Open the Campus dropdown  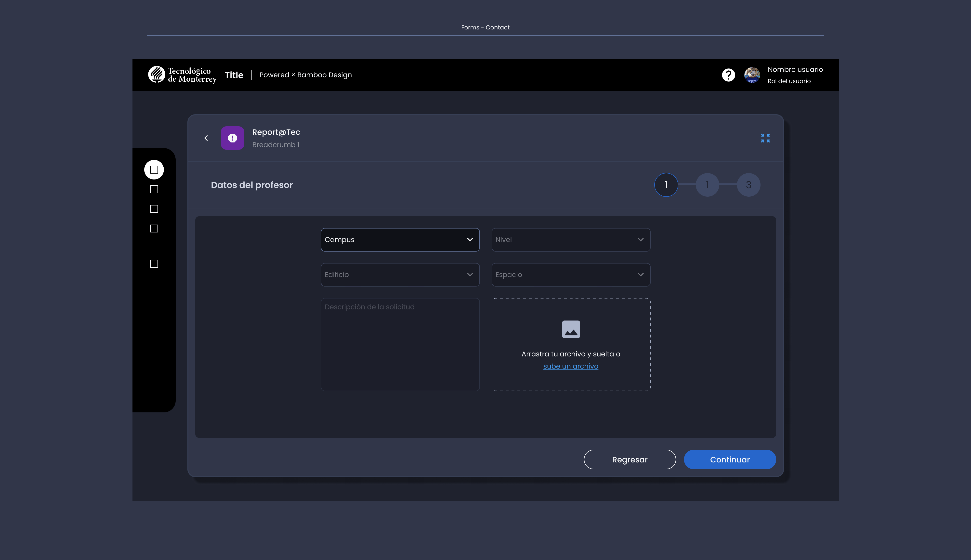coord(400,240)
